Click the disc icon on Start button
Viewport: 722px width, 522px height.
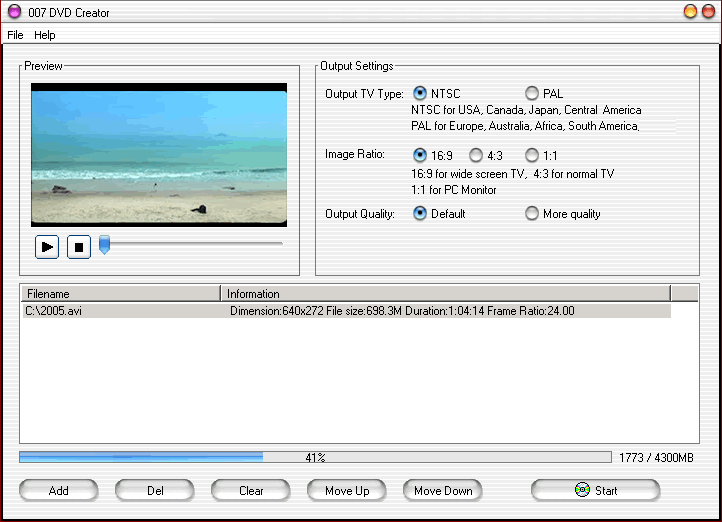tap(582, 490)
